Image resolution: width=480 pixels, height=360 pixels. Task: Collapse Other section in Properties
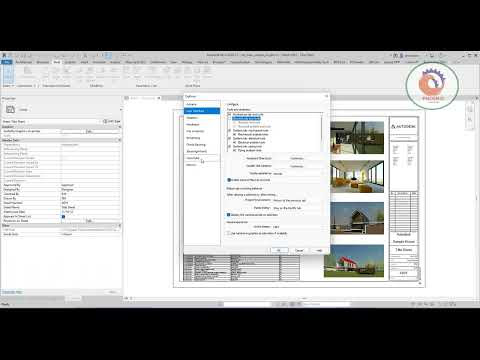click(119, 226)
